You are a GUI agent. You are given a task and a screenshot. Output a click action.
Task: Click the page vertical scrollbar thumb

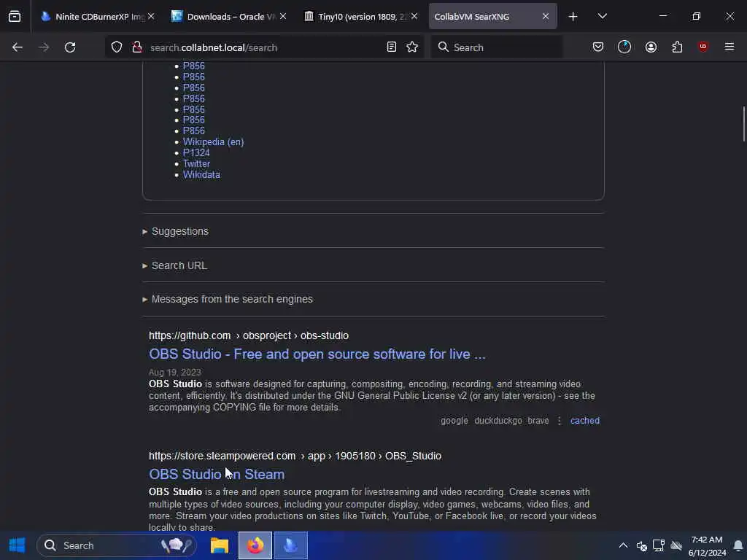click(743, 124)
